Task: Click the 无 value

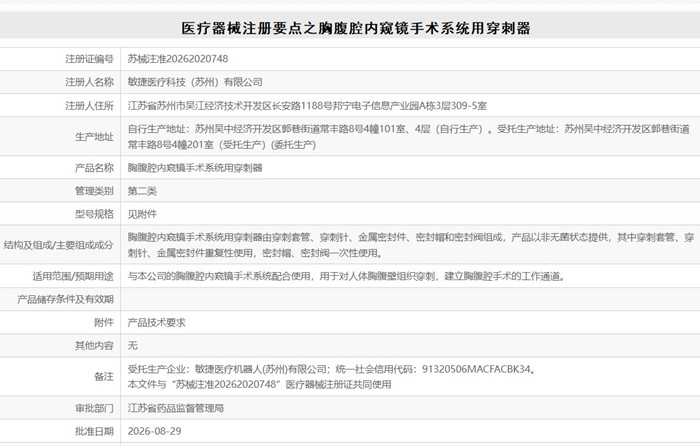Action: 133,346
